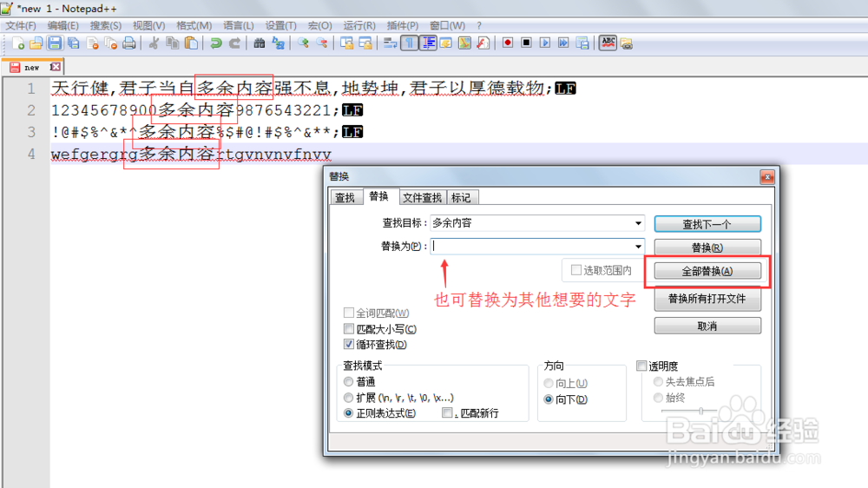Switch to the 查找 tab

click(x=345, y=198)
